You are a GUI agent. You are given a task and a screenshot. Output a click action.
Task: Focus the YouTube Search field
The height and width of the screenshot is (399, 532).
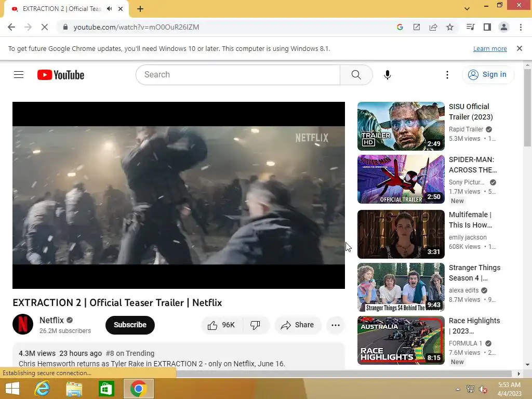(x=238, y=75)
